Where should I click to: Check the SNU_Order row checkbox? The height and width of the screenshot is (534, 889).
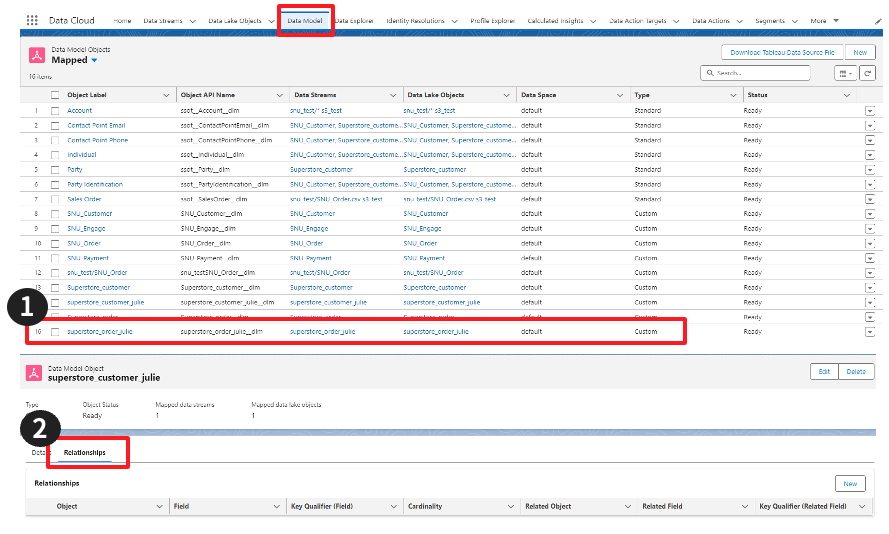coord(55,244)
